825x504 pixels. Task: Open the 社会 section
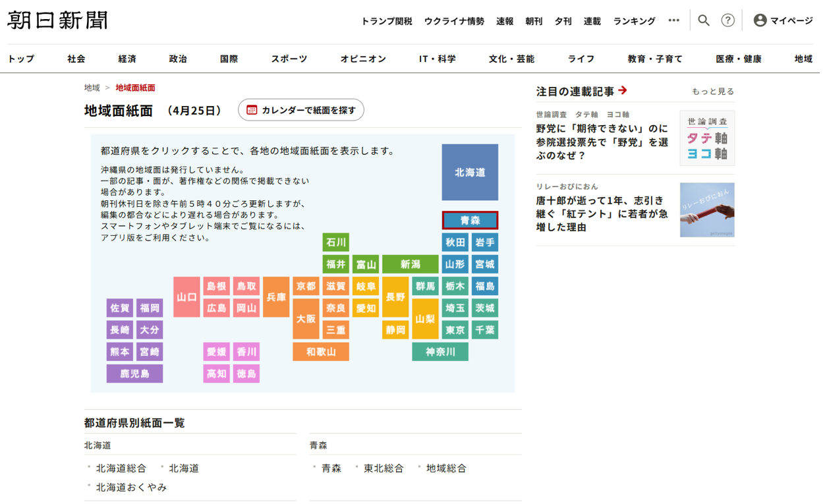coord(77,59)
